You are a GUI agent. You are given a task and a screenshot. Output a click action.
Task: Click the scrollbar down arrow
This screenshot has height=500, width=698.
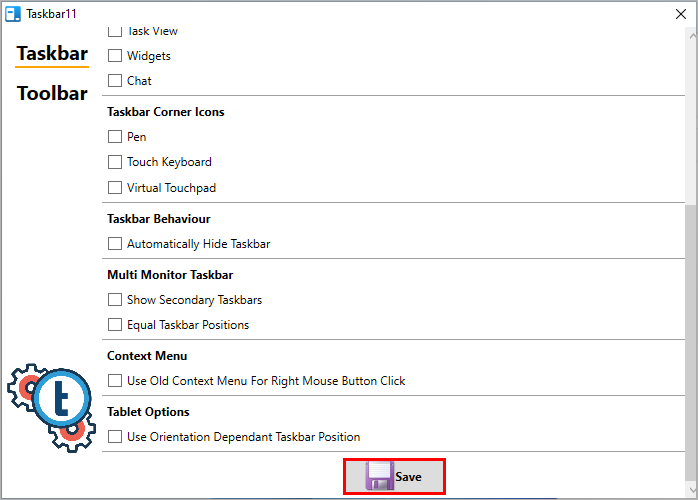(692, 490)
